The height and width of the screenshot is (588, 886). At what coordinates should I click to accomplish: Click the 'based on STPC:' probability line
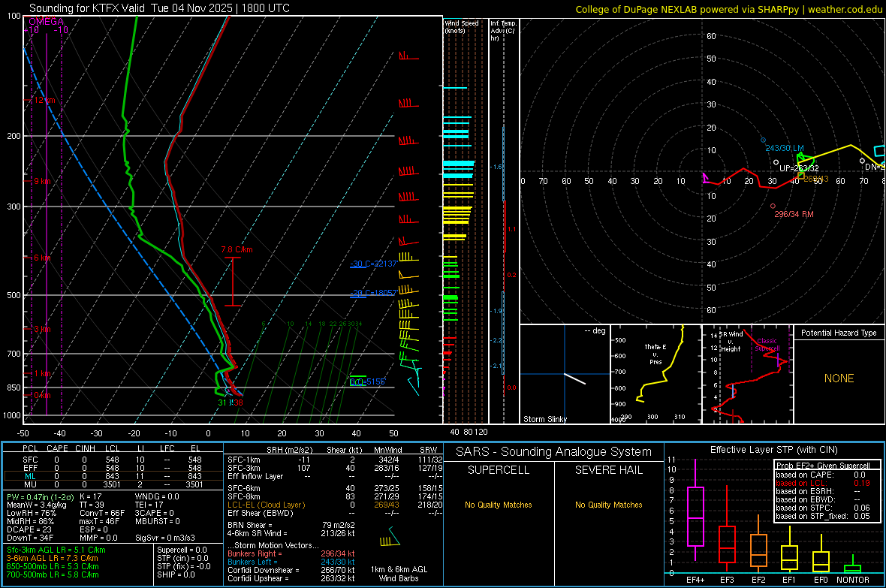pyautogui.click(x=823, y=508)
